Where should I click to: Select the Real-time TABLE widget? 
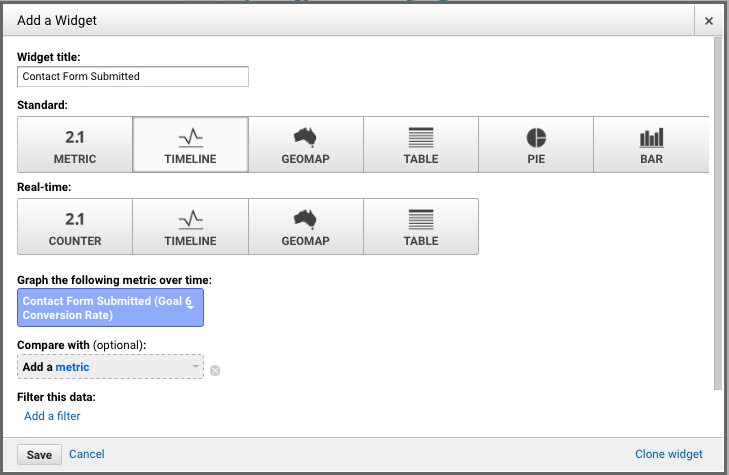pyautogui.click(x=421, y=227)
